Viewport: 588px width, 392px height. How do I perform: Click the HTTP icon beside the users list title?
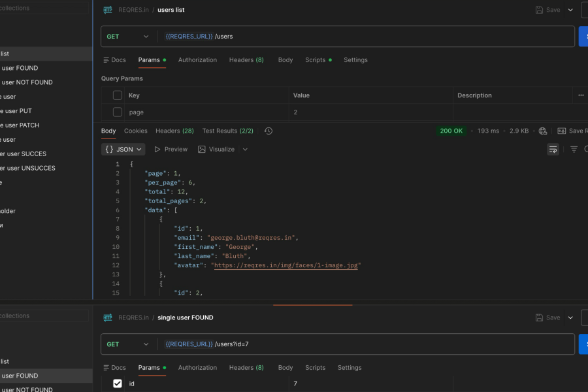click(x=108, y=10)
